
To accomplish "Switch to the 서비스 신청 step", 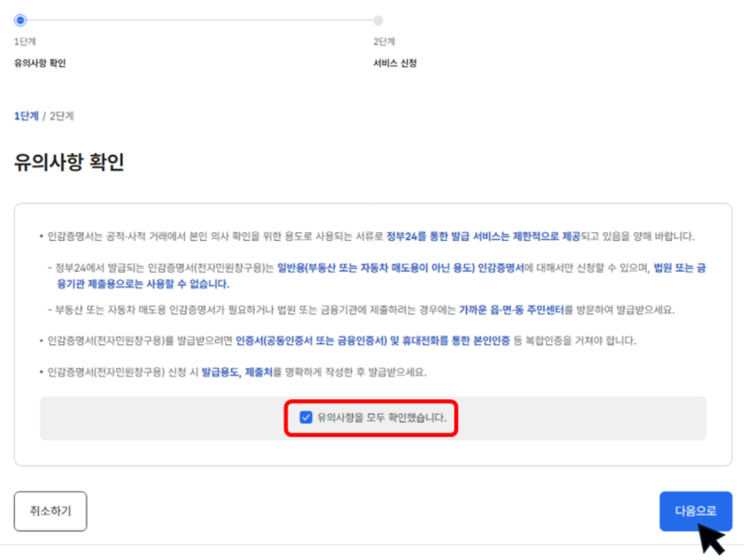I will [x=396, y=62].
